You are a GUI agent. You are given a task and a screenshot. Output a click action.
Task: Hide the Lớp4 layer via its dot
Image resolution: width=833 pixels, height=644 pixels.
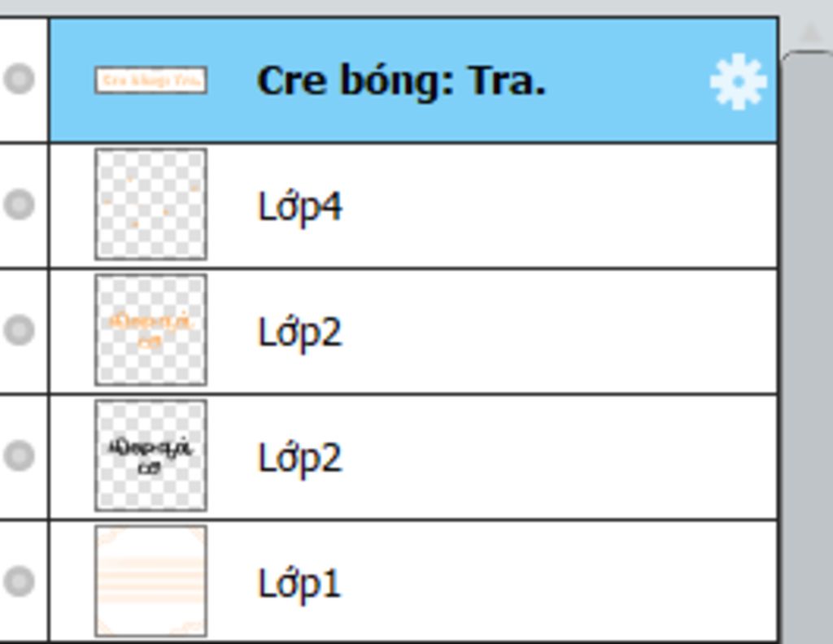point(20,204)
